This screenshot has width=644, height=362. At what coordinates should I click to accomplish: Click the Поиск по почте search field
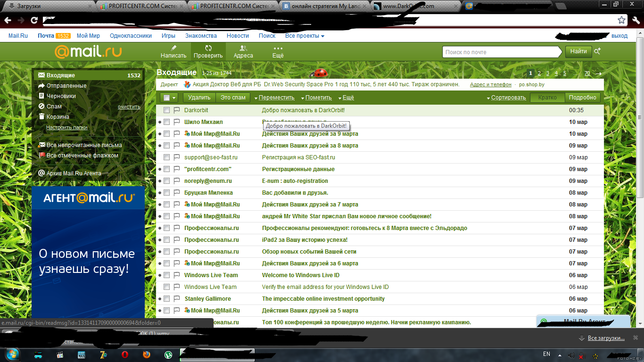503,52
